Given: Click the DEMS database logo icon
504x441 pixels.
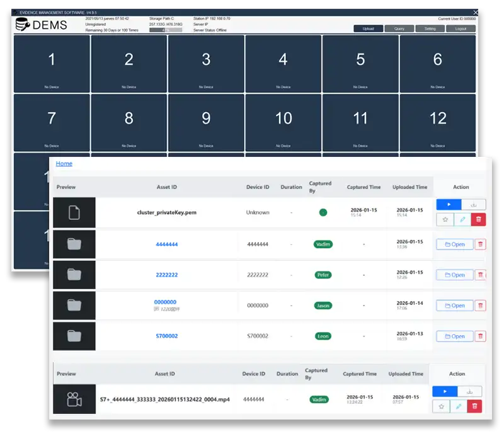Looking at the screenshot, I should [x=23, y=25].
